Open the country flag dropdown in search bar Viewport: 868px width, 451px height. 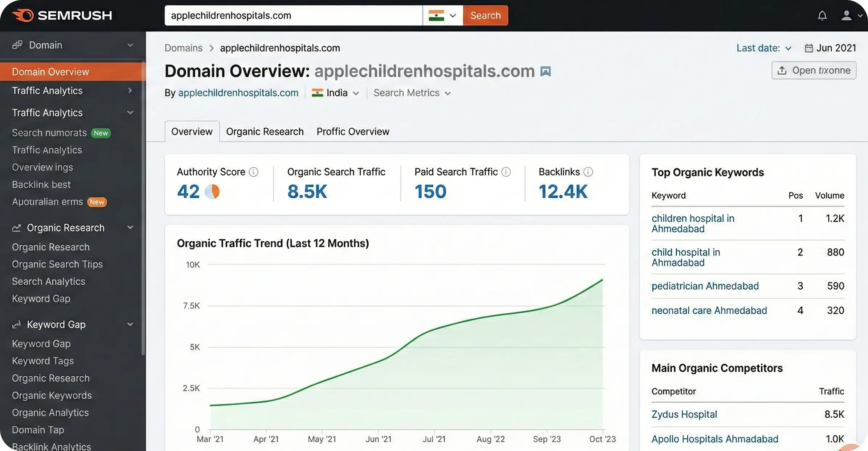point(442,16)
